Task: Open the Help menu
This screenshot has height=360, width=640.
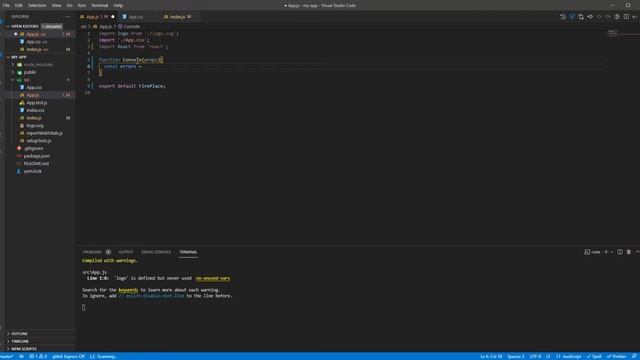Action: pos(118,5)
